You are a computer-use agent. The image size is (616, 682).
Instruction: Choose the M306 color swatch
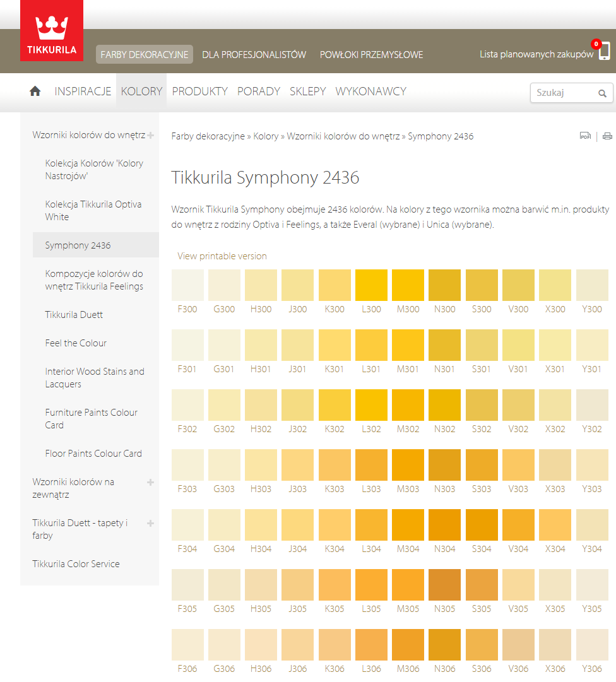(x=408, y=645)
